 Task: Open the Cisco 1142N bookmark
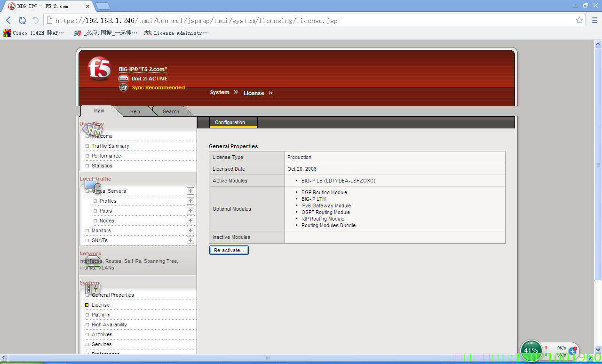(34, 33)
